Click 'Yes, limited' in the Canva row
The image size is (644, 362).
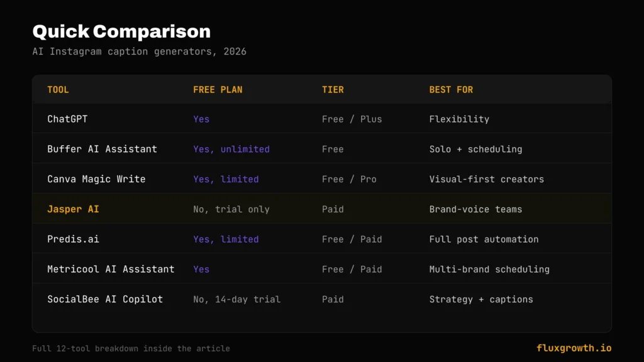pyautogui.click(x=226, y=179)
